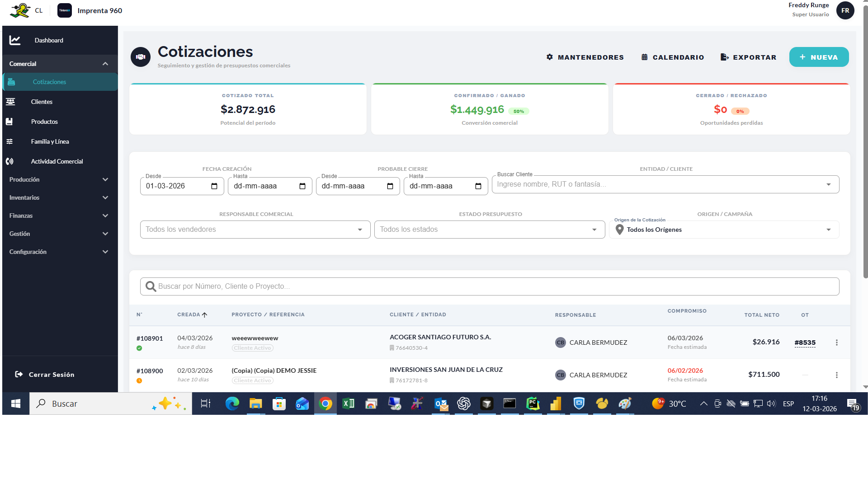868x488 pixels.
Task: Click the Cerrar Sesión logout icon
Action: (x=19, y=374)
